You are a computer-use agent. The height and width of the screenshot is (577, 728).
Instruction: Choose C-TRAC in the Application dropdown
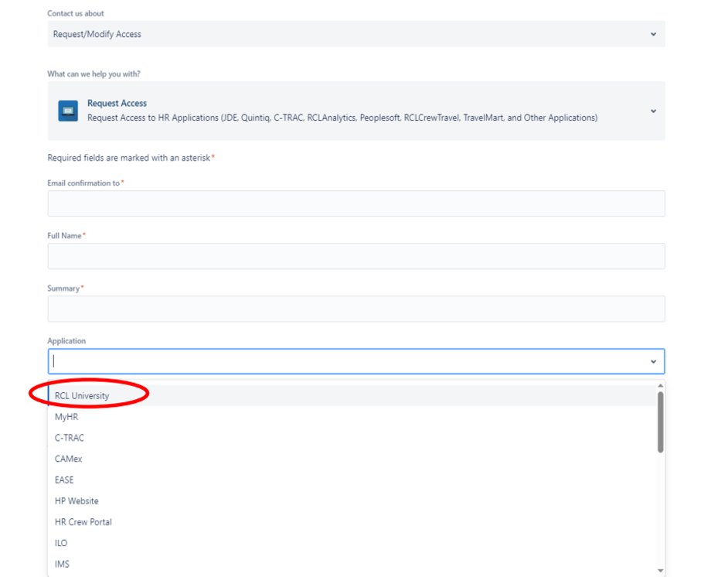[x=66, y=437]
